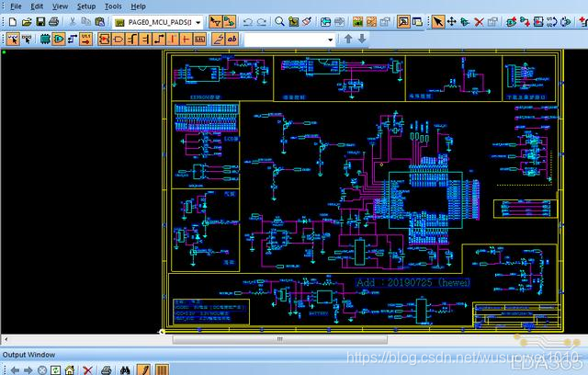Print the schematic using printer icon
The width and height of the screenshot is (588, 375).
[x=53, y=22]
